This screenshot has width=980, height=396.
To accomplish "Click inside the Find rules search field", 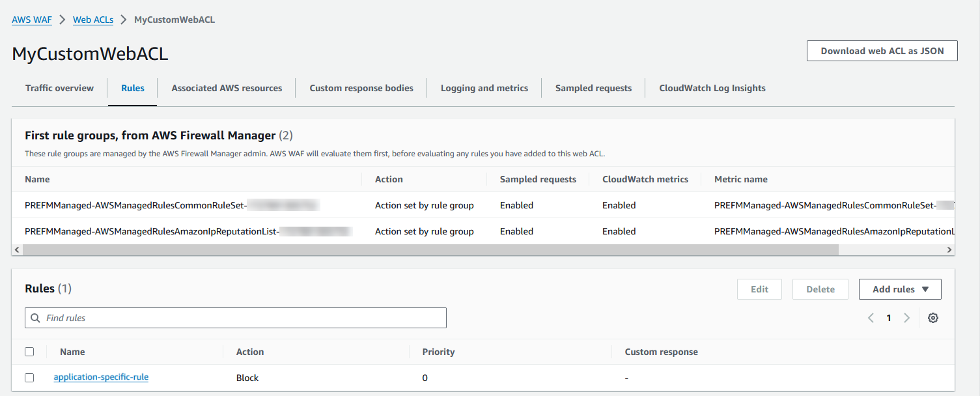I will point(195,318).
